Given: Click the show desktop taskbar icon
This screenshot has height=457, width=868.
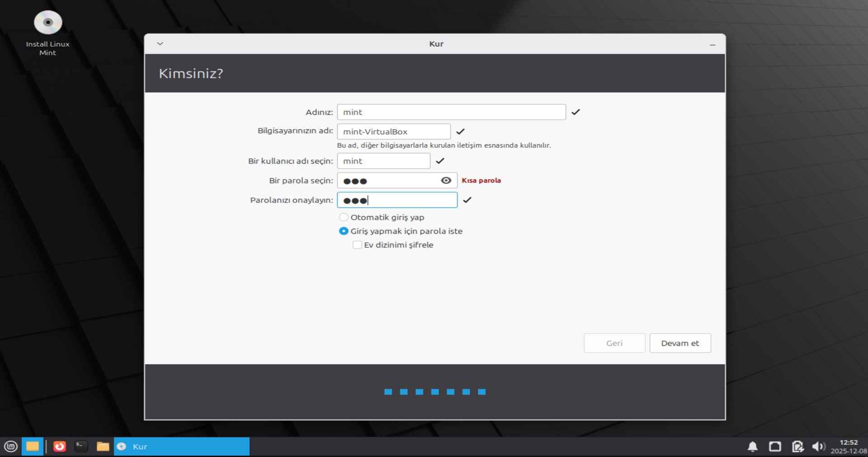Looking at the screenshot, I should (x=33, y=447).
